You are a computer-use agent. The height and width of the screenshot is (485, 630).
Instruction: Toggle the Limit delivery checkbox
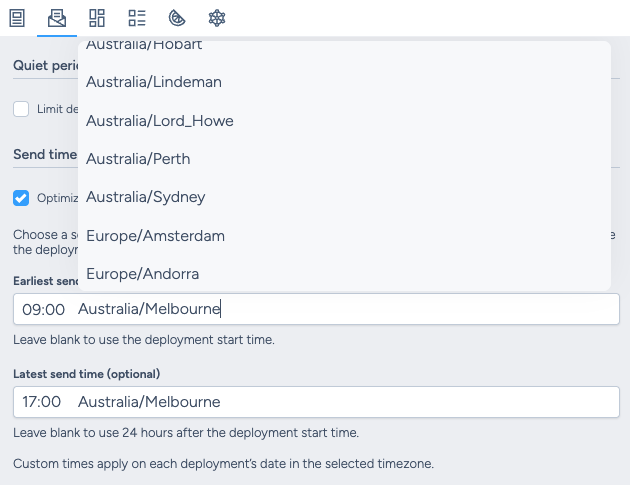(21, 109)
